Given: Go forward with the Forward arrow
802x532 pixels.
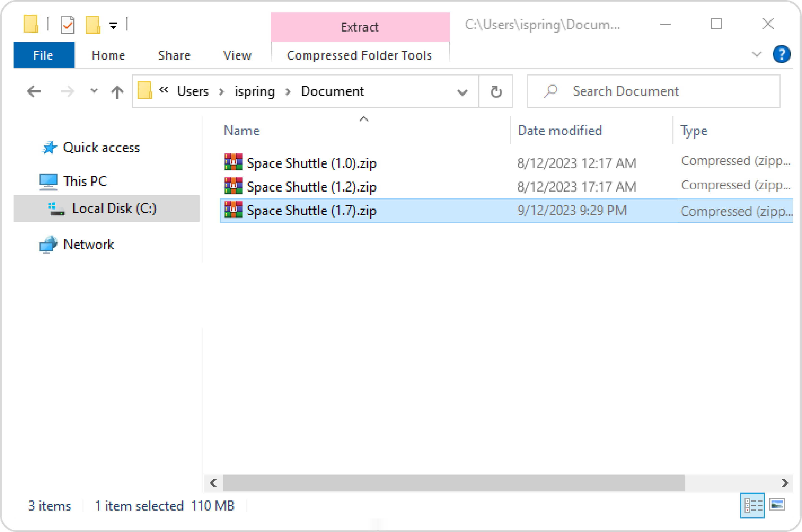Looking at the screenshot, I should click(x=67, y=91).
